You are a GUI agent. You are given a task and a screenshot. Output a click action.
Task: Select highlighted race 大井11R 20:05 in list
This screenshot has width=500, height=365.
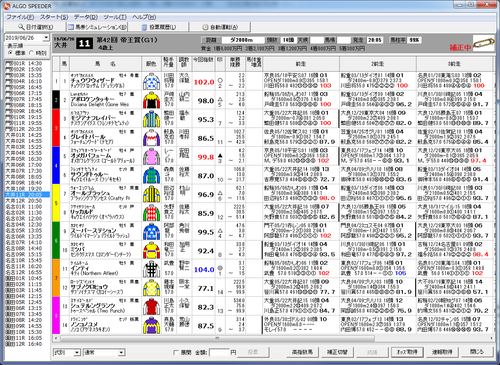click(x=27, y=195)
